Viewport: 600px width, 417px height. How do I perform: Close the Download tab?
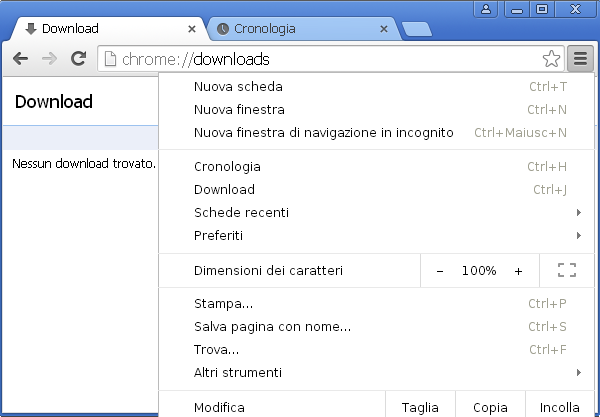192,29
